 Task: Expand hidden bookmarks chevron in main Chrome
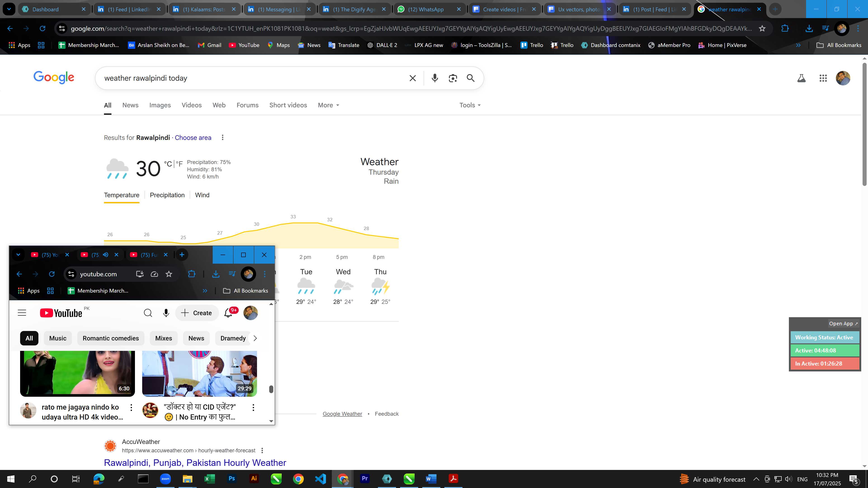coord(798,45)
